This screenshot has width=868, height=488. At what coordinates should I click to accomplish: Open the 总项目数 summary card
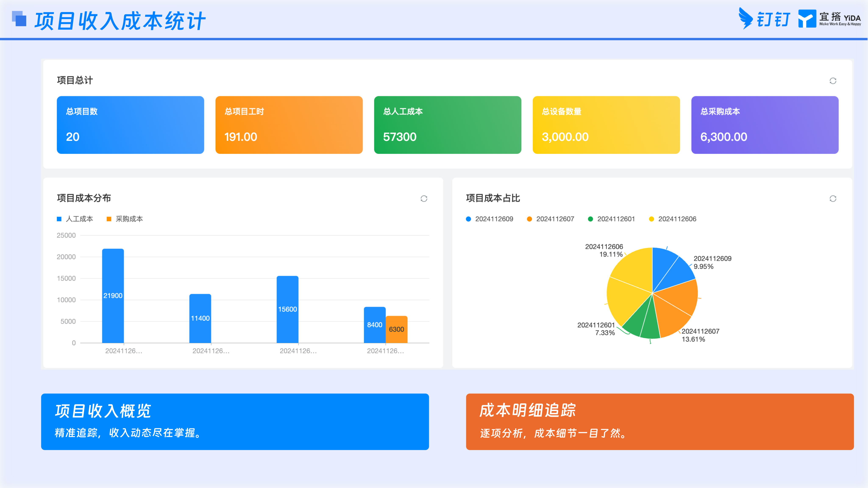(130, 125)
